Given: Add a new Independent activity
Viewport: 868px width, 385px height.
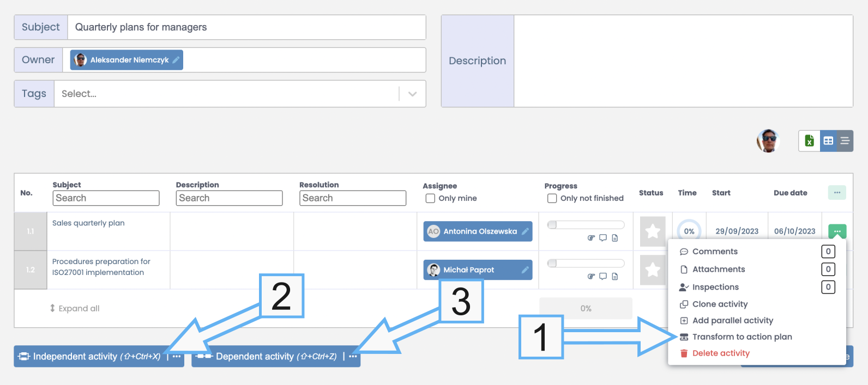Looking at the screenshot, I should point(90,357).
